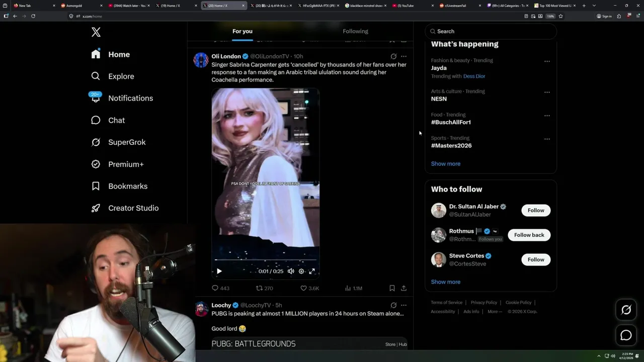Like Oli London's post with 3.6K likes
Viewport: 644px width, 362px height.
click(x=309, y=288)
